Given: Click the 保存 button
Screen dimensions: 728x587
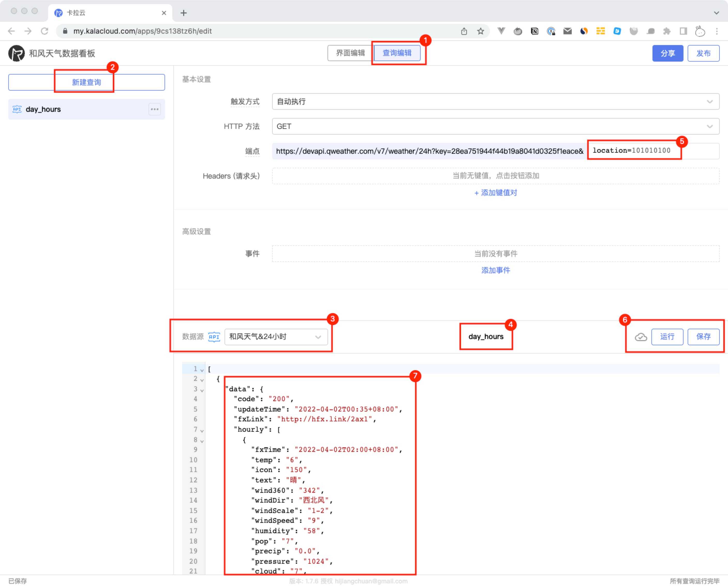Looking at the screenshot, I should 703,336.
